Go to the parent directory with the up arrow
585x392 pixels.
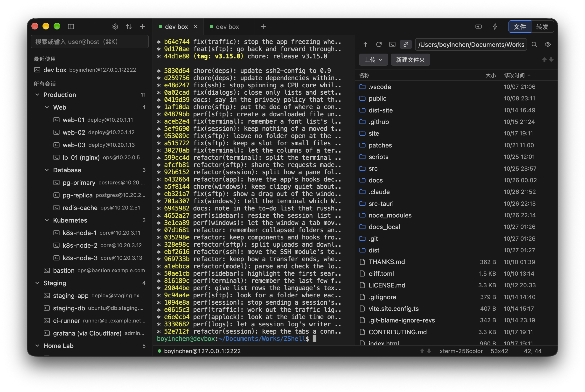(x=365, y=44)
